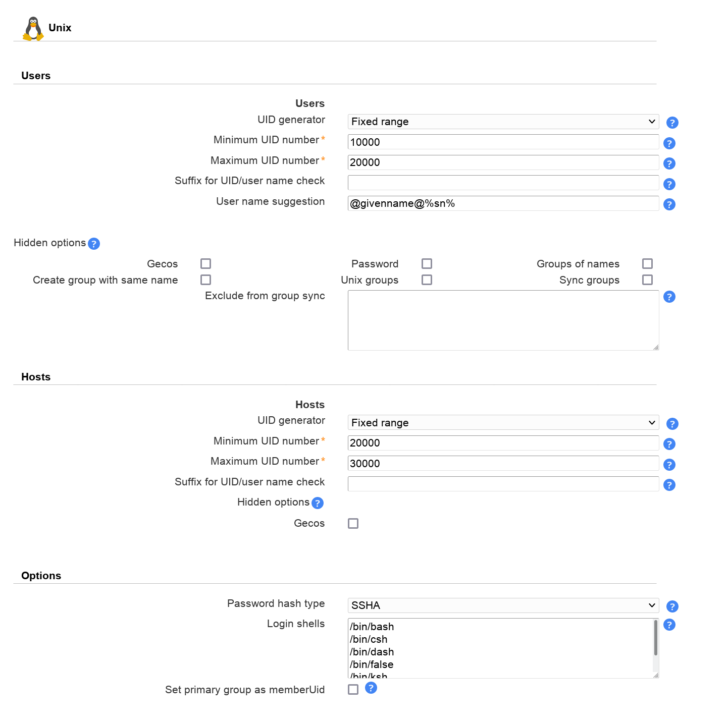Open help for Password hash type
This screenshot has width=728, height=723.
pos(672,606)
